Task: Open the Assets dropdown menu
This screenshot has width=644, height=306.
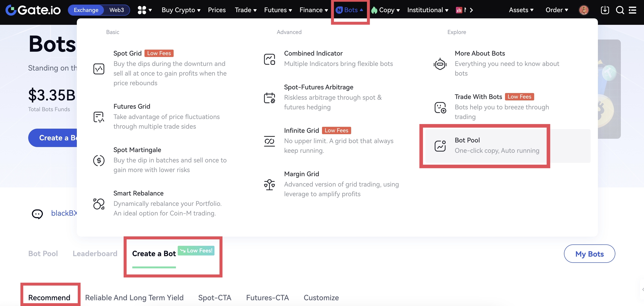Action: (521, 10)
